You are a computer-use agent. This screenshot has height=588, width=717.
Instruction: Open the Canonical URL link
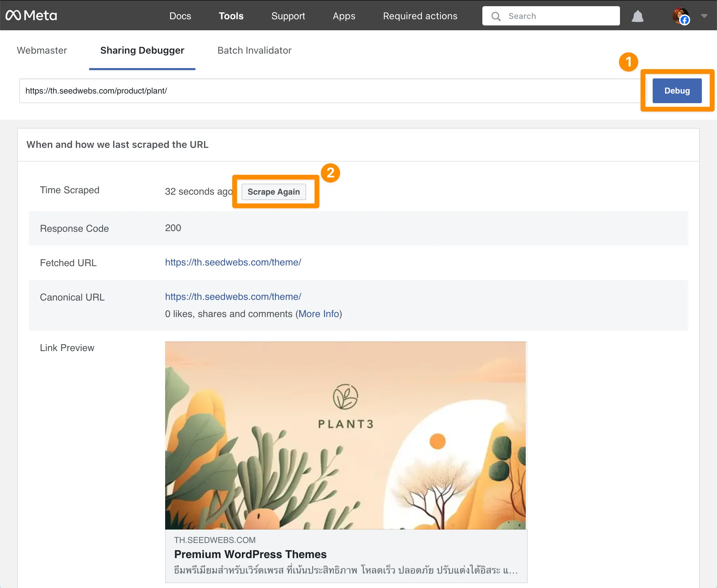coord(233,296)
